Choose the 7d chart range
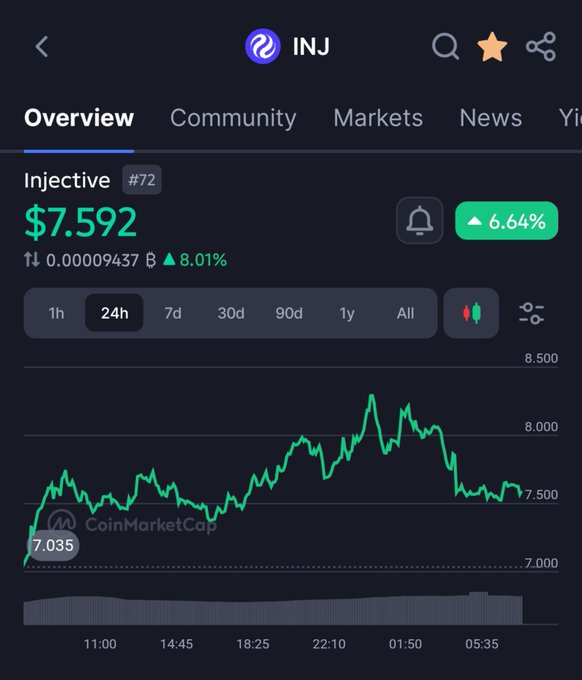Viewport: 582px width, 680px height. tap(173, 313)
